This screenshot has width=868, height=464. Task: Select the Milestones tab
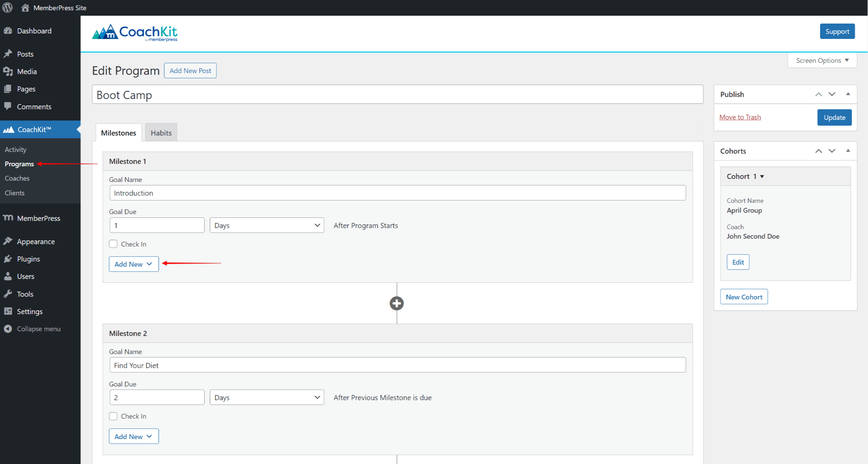(x=117, y=132)
